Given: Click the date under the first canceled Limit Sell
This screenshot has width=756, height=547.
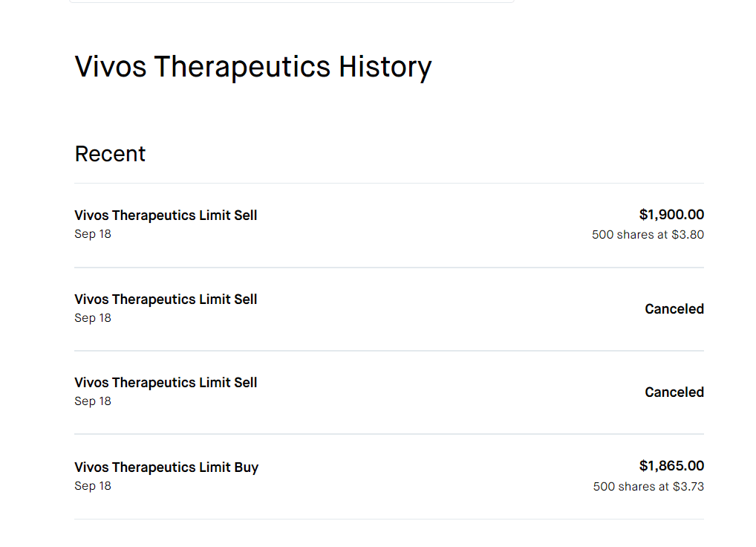Looking at the screenshot, I should click(93, 318).
